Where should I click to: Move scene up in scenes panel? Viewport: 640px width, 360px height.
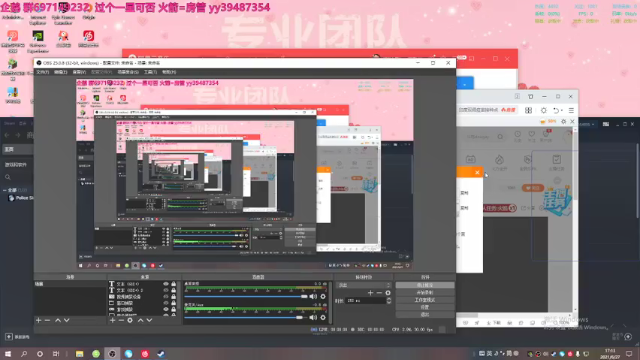click(x=58, y=320)
